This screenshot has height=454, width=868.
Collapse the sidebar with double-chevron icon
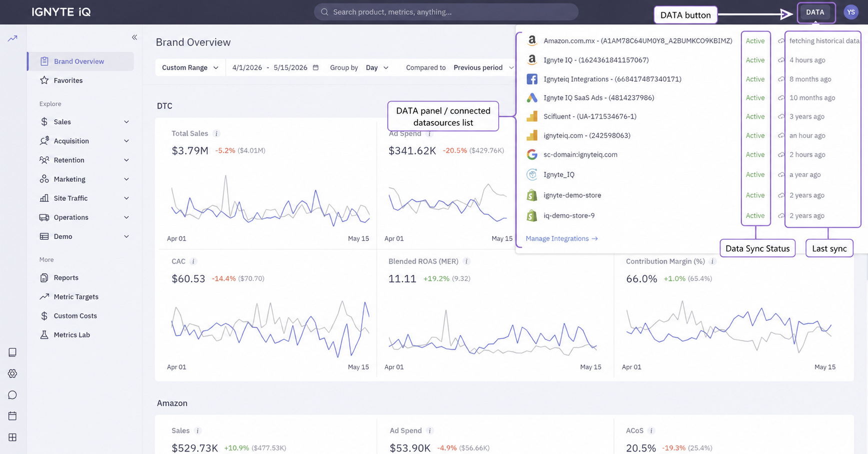pyautogui.click(x=134, y=38)
